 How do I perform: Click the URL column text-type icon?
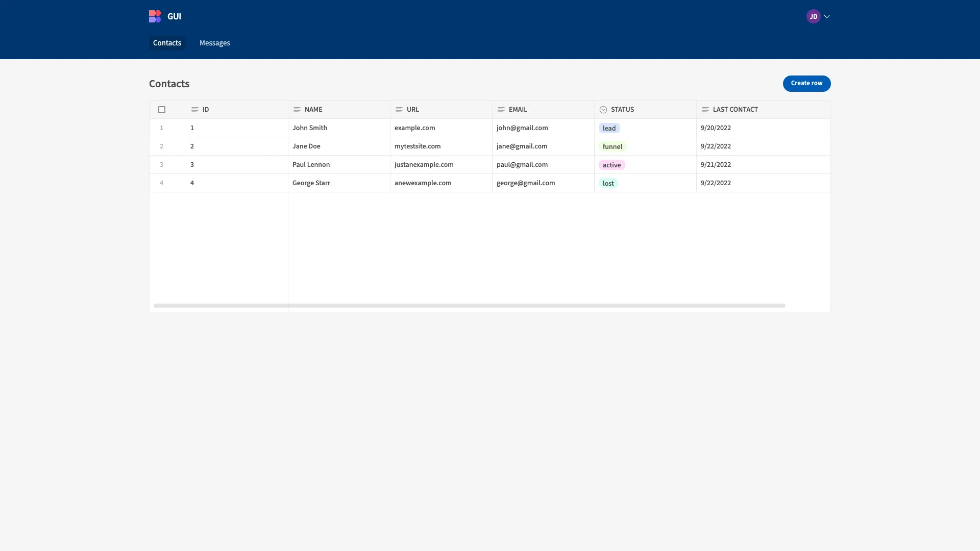[x=399, y=110]
